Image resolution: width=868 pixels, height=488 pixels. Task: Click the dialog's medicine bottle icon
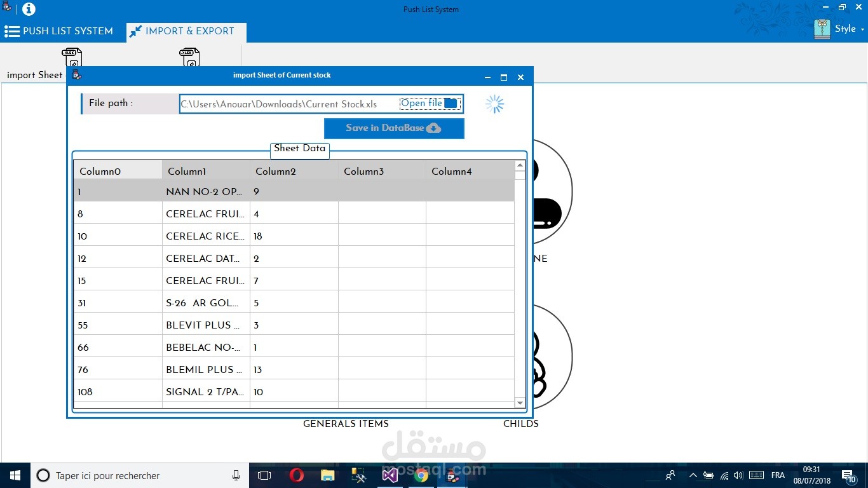tap(77, 76)
